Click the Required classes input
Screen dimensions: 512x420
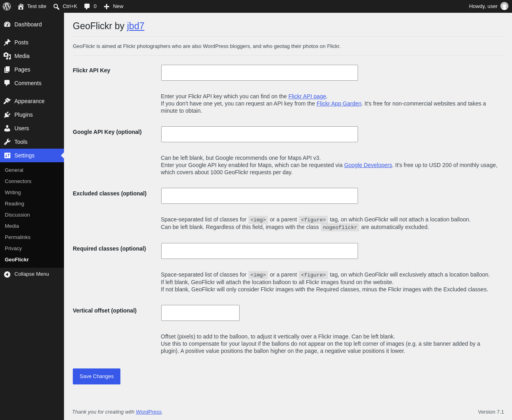click(260, 251)
